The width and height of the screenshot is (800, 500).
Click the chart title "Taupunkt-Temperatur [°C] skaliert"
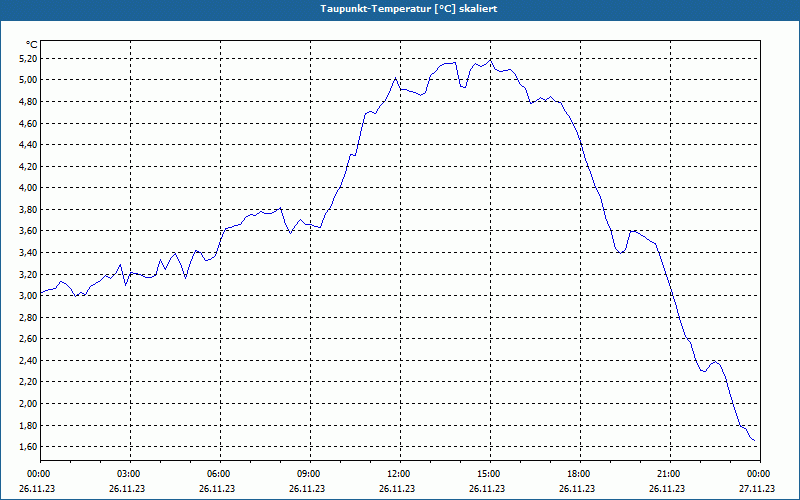pos(409,9)
